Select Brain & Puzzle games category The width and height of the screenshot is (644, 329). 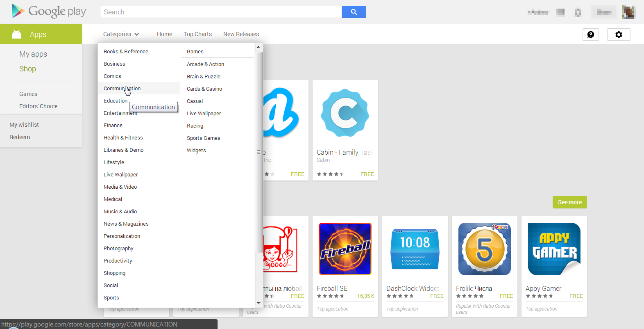(x=204, y=76)
